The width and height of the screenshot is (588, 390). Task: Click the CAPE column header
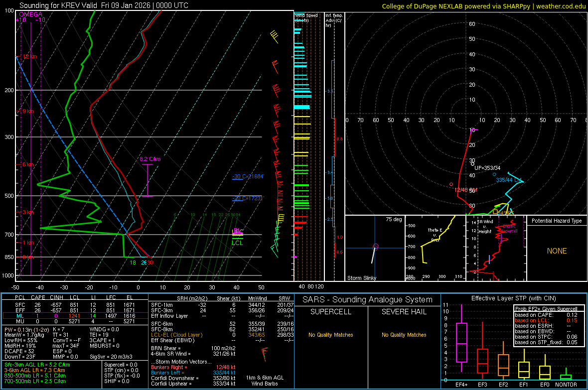38,297
